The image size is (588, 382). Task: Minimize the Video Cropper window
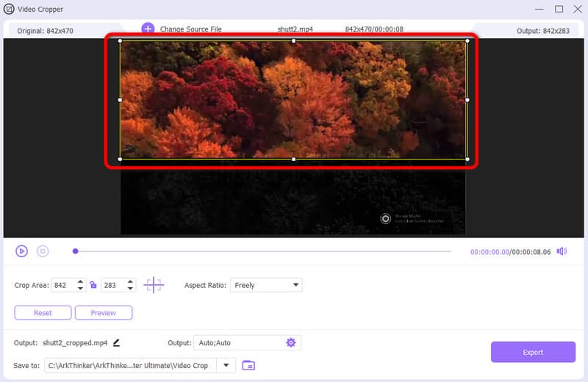[x=539, y=9]
